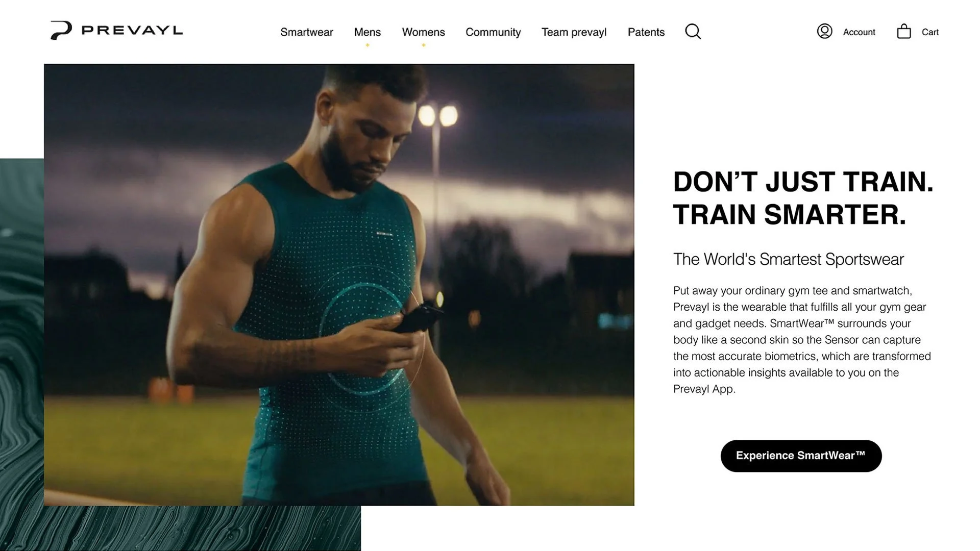Open the search magnifier icon

(693, 32)
